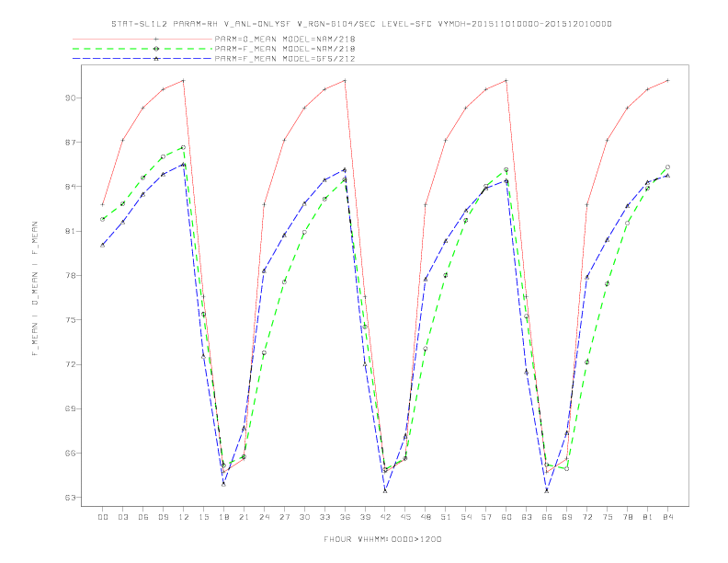Click x-axis forecast hour label 06
Viewport: 728px width, 563px height.
pos(143,517)
